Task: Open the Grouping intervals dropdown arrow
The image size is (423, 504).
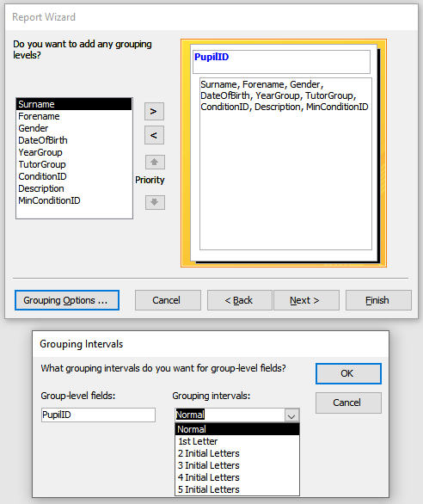Action: click(291, 415)
